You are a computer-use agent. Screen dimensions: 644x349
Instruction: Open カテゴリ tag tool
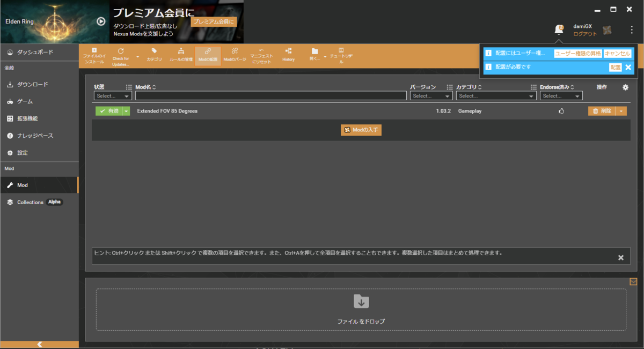click(154, 56)
